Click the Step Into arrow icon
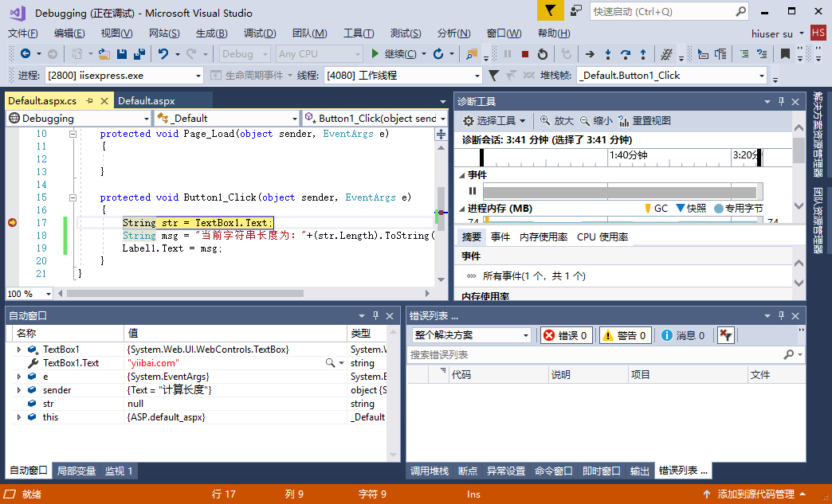 pos(608,54)
